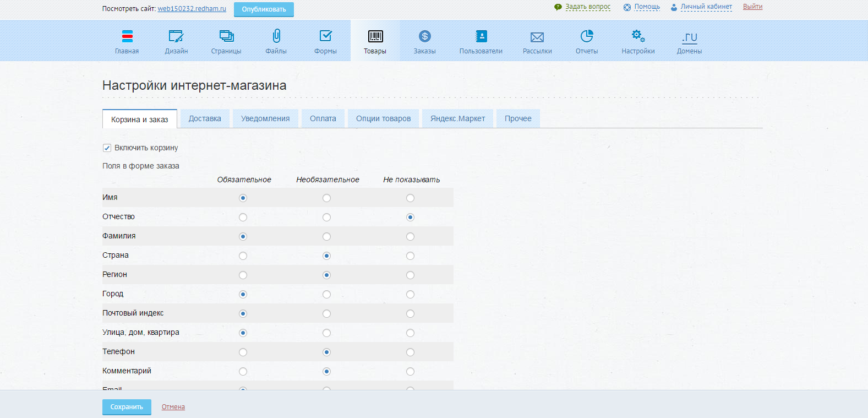This screenshot has height=418, width=868.
Task: Open the Рассылки envelope icon
Action: pyautogui.click(x=537, y=37)
